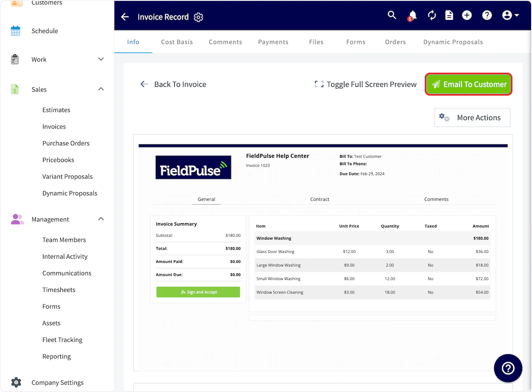Collapse the Management sidebar section
Viewport: 532px width, 392px height.
101,219
